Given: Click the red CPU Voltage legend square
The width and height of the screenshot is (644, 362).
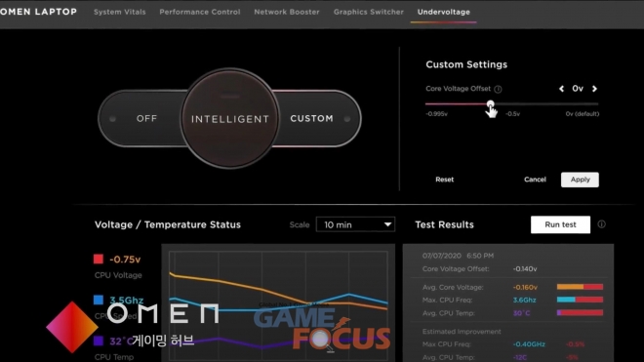Looking at the screenshot, I should pos(99,259).
